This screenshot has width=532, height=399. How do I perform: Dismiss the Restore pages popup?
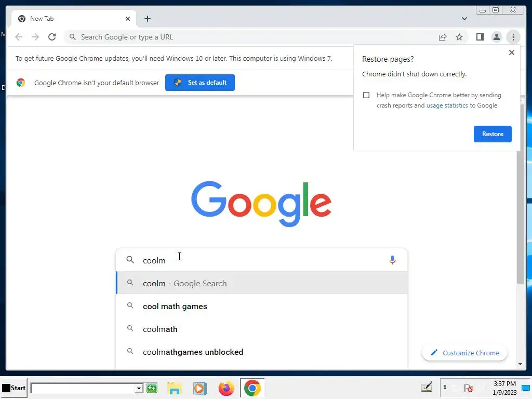(512, 52)
